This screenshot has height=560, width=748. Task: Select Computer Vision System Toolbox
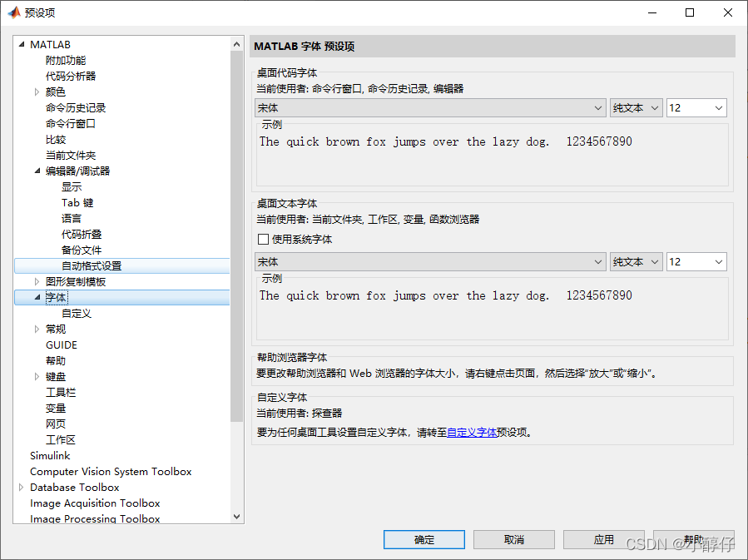tap(111, 471)
